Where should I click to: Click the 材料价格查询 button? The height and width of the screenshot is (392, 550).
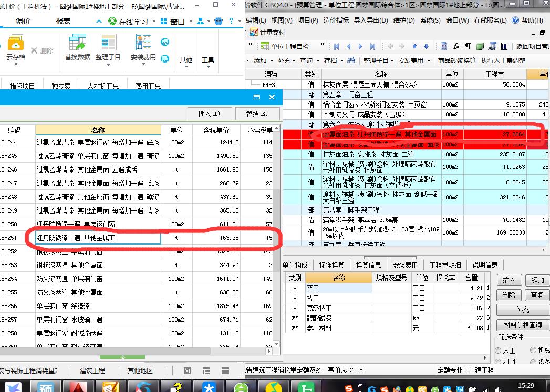tap(523, 325)
